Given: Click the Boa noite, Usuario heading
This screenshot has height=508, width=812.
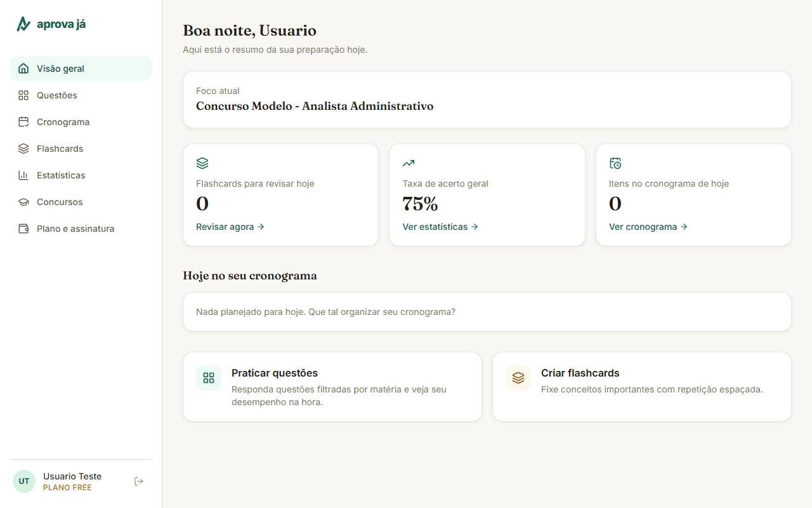Looking at the screenshot, I should tap(249, 30).
